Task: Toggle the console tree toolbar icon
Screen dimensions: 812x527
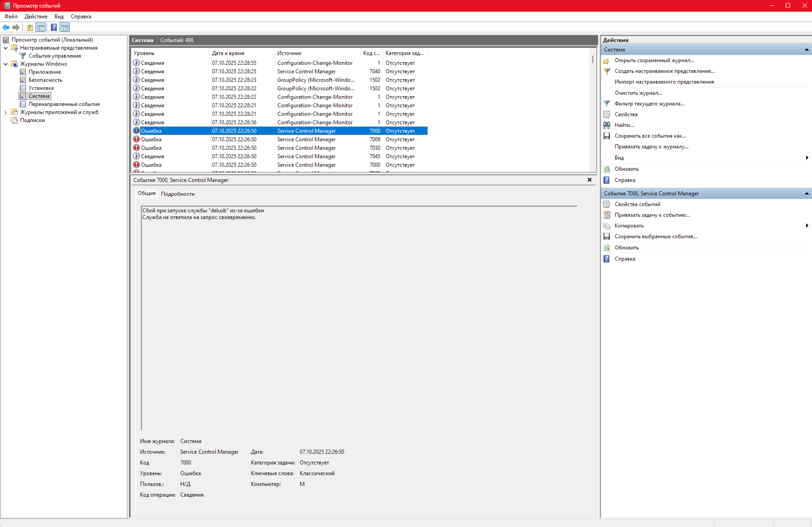Action: click(x=41, y=27)
